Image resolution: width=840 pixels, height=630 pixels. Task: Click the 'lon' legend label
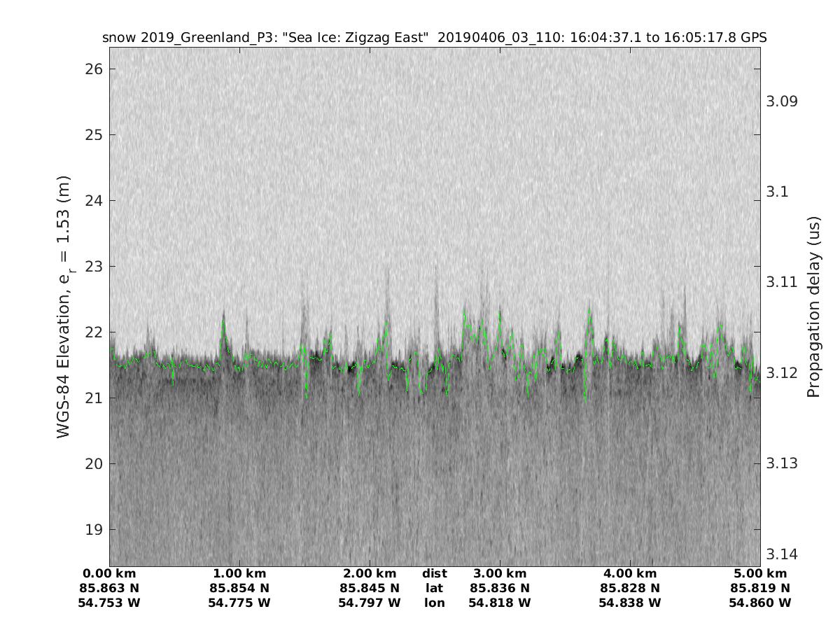pos(434,603)
